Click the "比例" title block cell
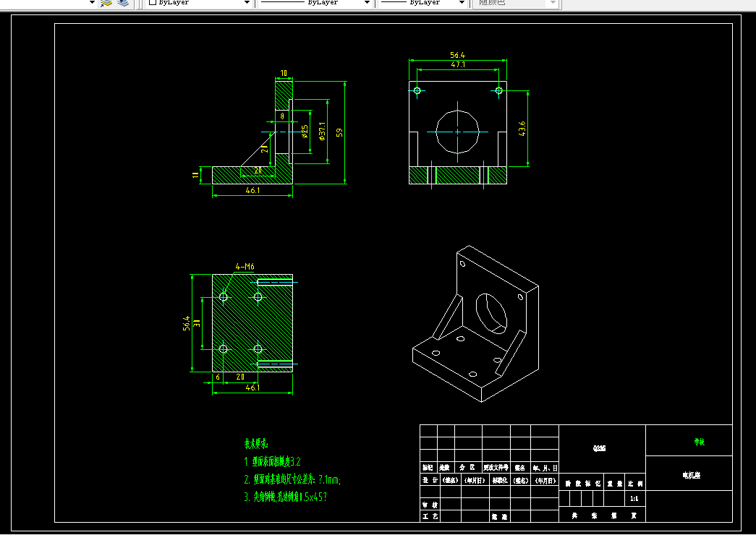The height and width of the screenshot is (535, 756). 635,484
